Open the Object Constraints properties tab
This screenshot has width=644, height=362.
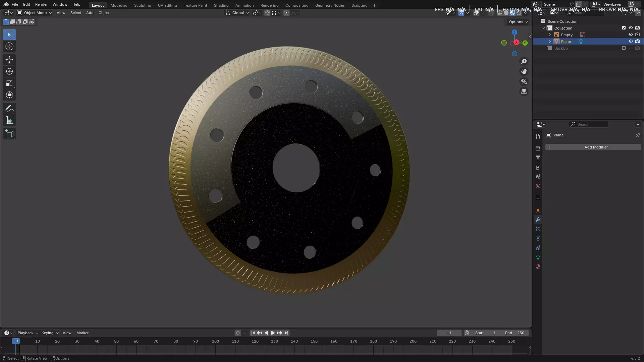tap(538, 248)
